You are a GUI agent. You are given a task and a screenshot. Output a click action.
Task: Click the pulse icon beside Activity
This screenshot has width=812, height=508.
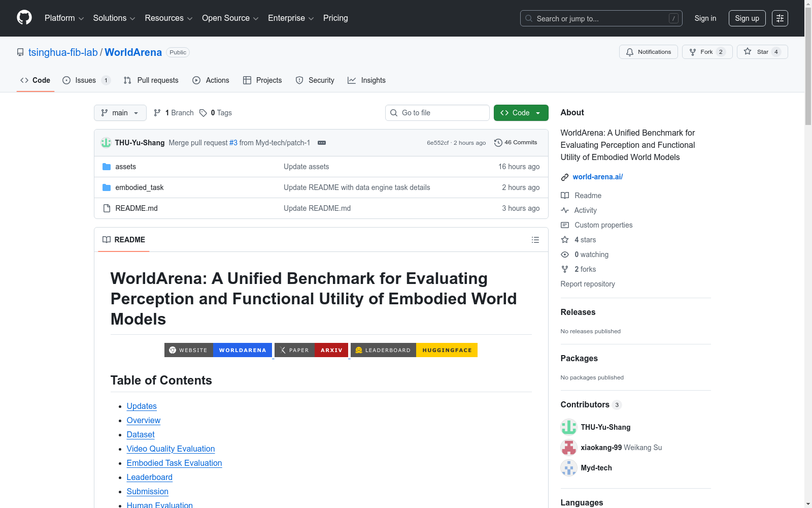(x=565, y=210)
